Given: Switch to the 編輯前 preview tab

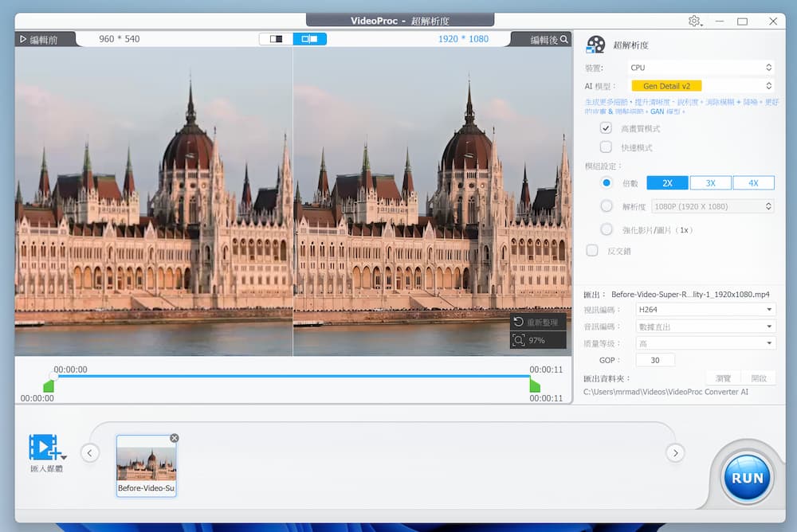Looking at the screenshot, I should click(x=41, y=37).
